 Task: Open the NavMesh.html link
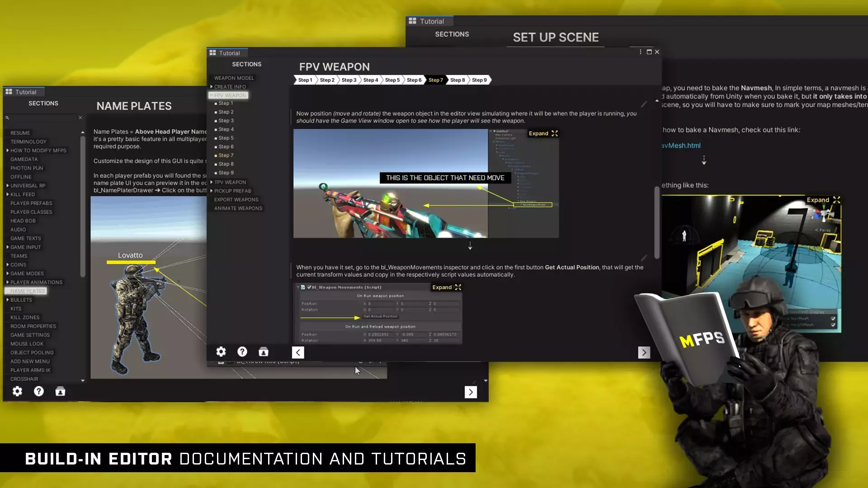pyautogui.click(x=681, y=145)
